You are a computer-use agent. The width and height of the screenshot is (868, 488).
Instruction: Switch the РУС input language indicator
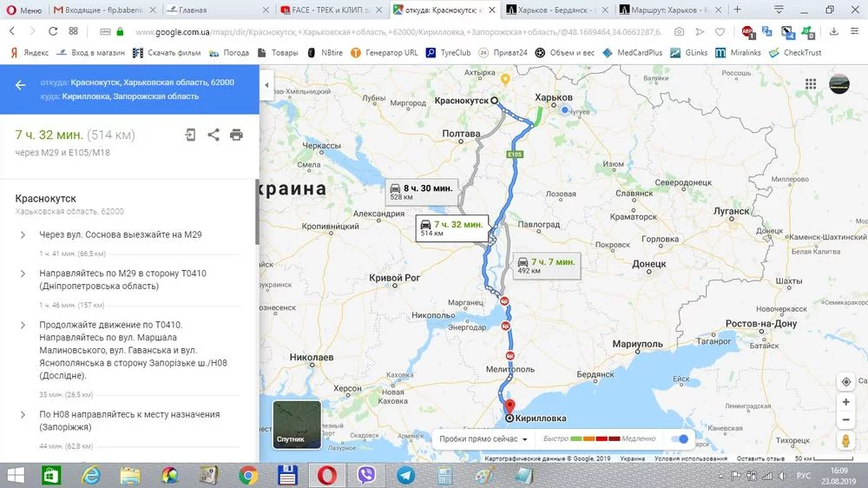803,476
